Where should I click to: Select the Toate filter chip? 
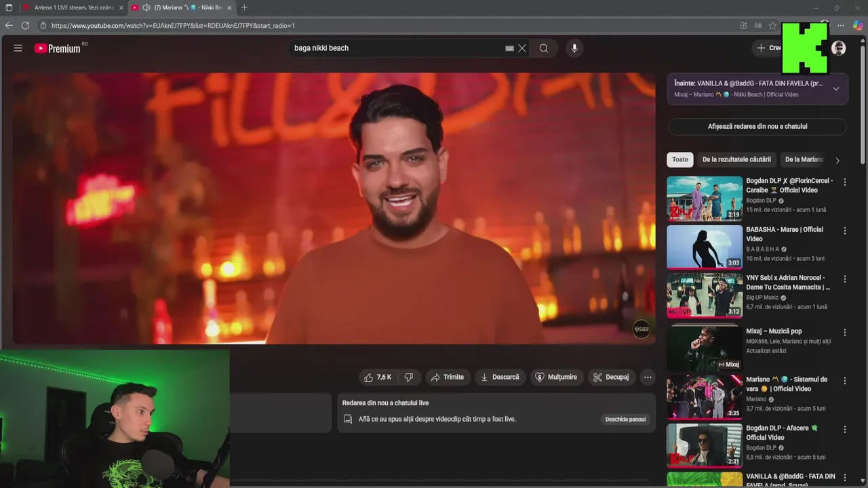(680, 160)
